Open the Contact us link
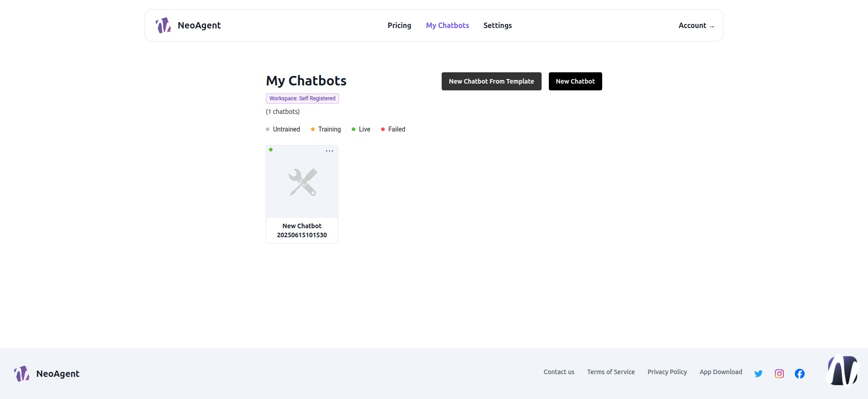The image size is (868, 399). pos(559,372)
